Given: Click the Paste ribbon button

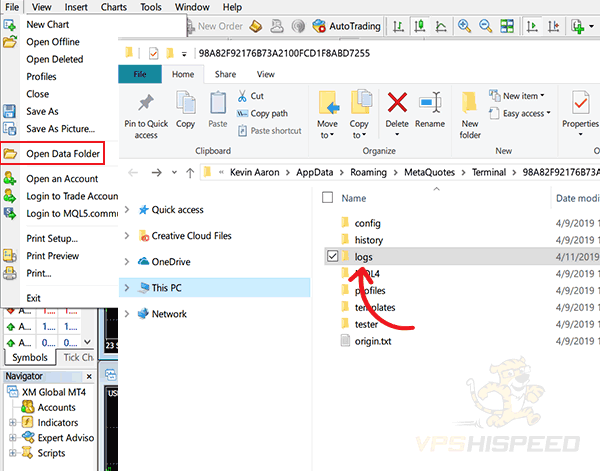Looking at the screenshot, I should 218,110.
